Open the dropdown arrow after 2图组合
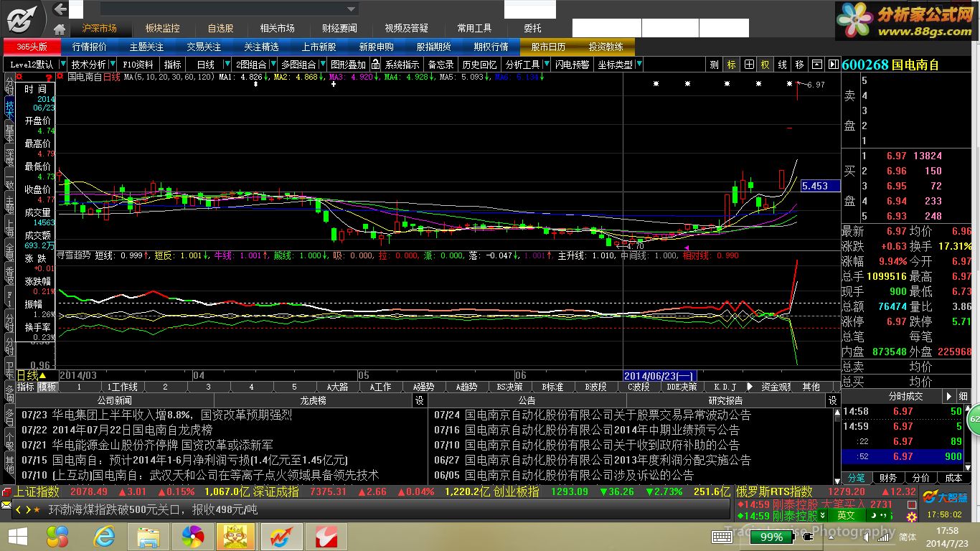Screen dimensions: 980x551 (273, 65)
